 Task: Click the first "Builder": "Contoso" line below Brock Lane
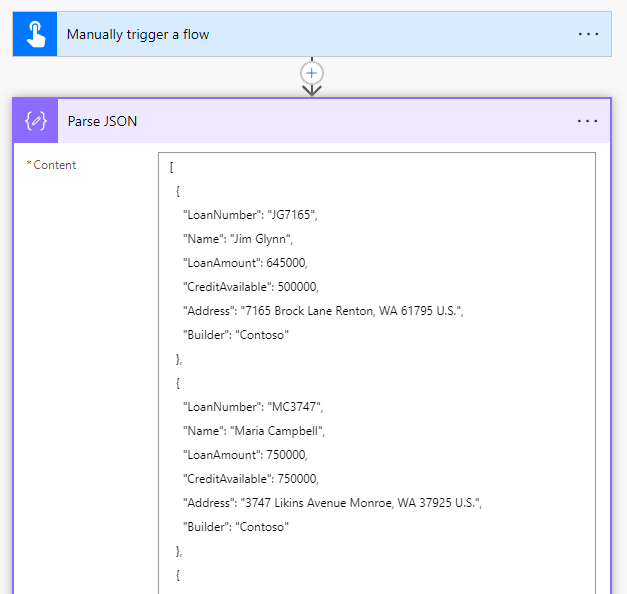point(236,335)
